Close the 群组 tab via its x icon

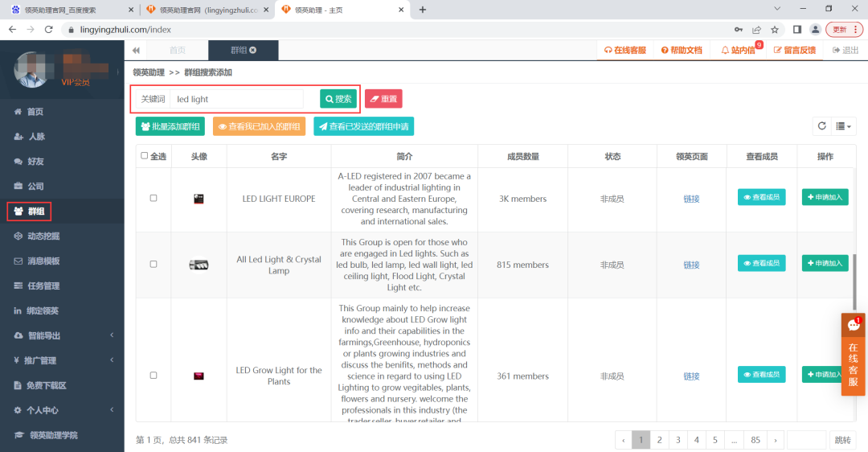pyautogui.click(x=253, y=50)
